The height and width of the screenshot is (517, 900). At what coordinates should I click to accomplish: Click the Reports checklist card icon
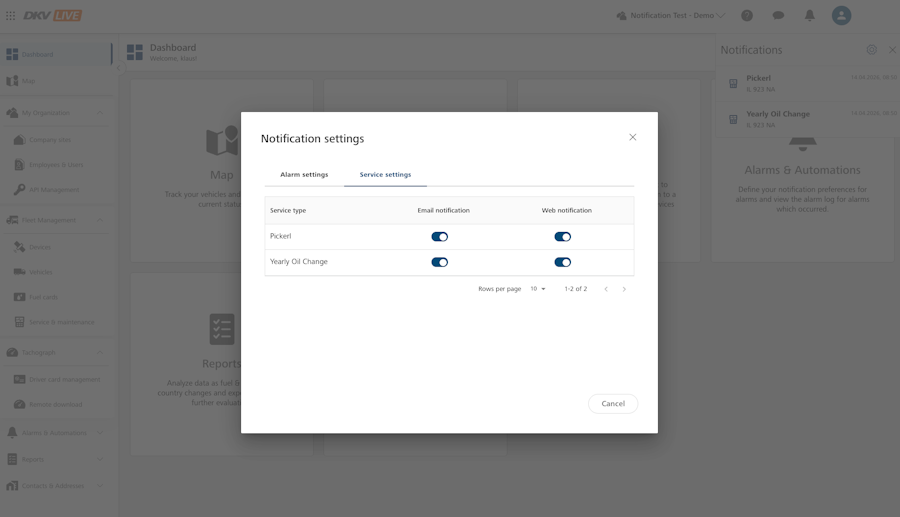pyautogui.click(x=222, y=329)
